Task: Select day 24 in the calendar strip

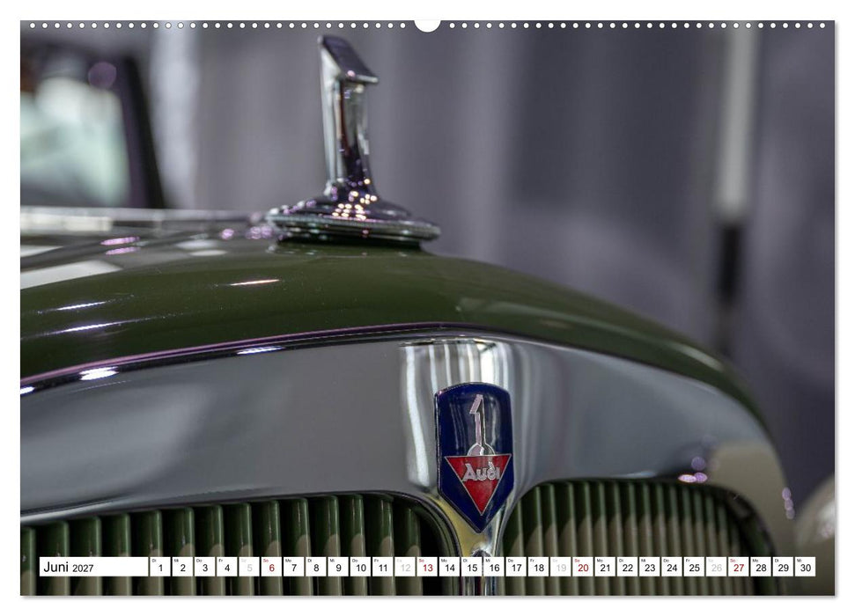Action: pyautogui.click(x=673, y=567)
